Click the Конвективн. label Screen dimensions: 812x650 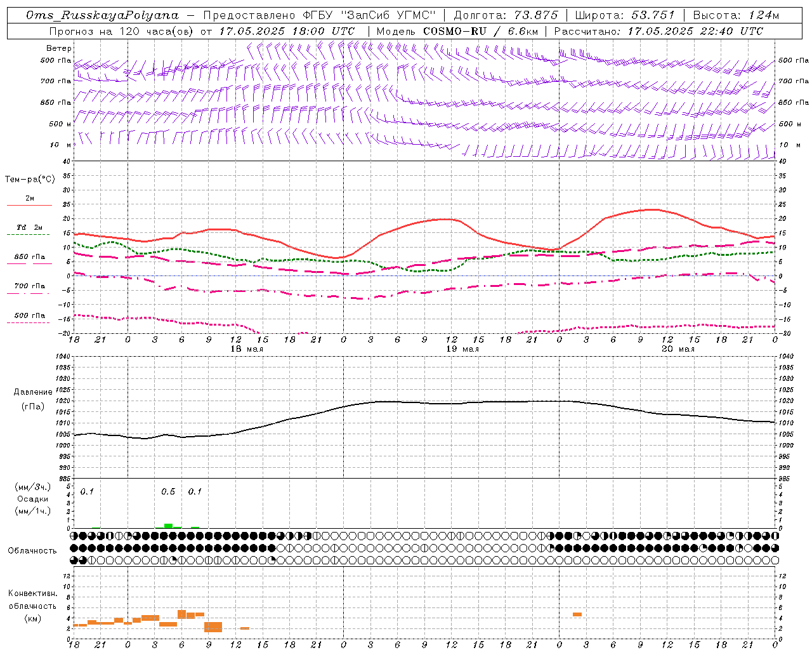click(33, 594)
